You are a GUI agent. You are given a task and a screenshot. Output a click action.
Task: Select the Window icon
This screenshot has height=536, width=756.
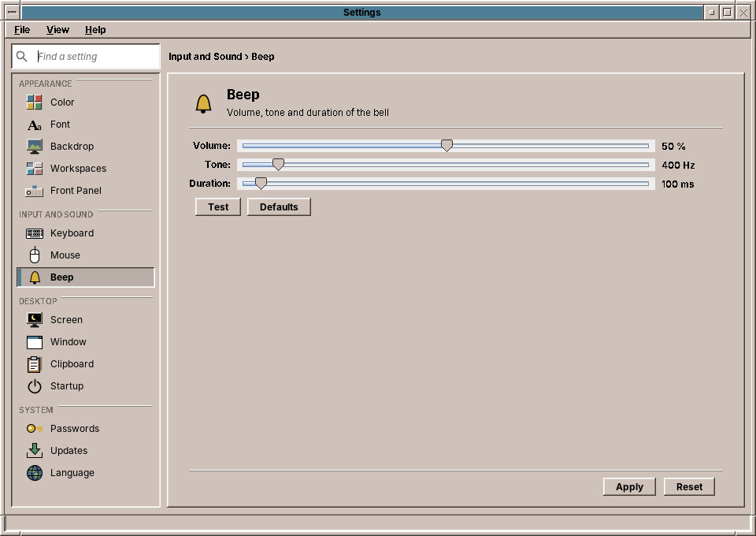34,342
